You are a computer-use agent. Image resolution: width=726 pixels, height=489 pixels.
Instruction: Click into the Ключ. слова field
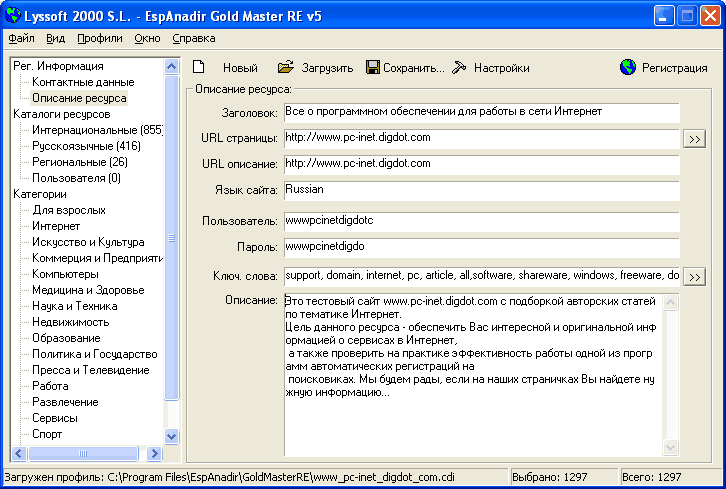click(x=482, y=276)
